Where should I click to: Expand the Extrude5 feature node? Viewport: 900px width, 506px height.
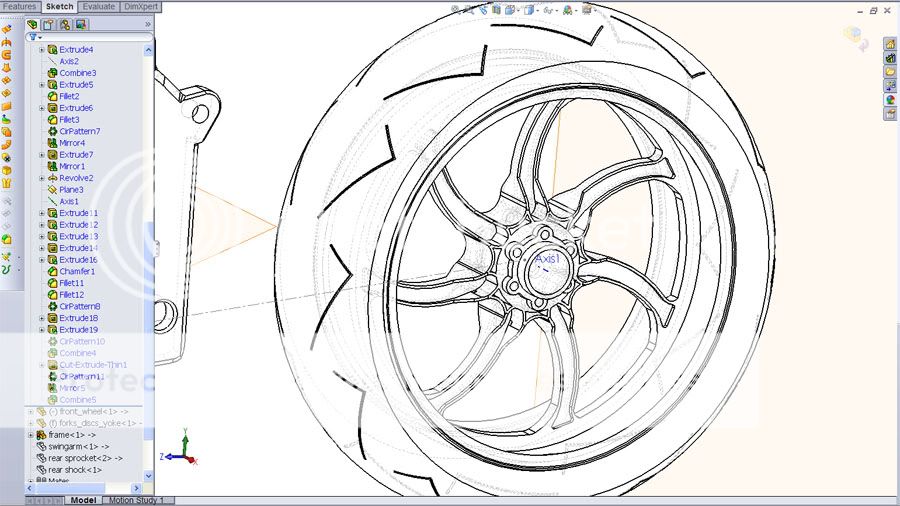pyautogui.click(x=42, y=85)
